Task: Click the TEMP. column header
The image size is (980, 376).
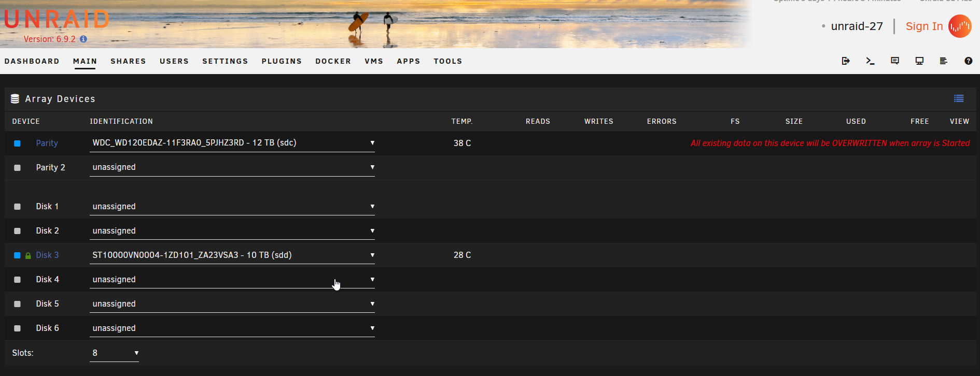Action: [x=461, y=121]
